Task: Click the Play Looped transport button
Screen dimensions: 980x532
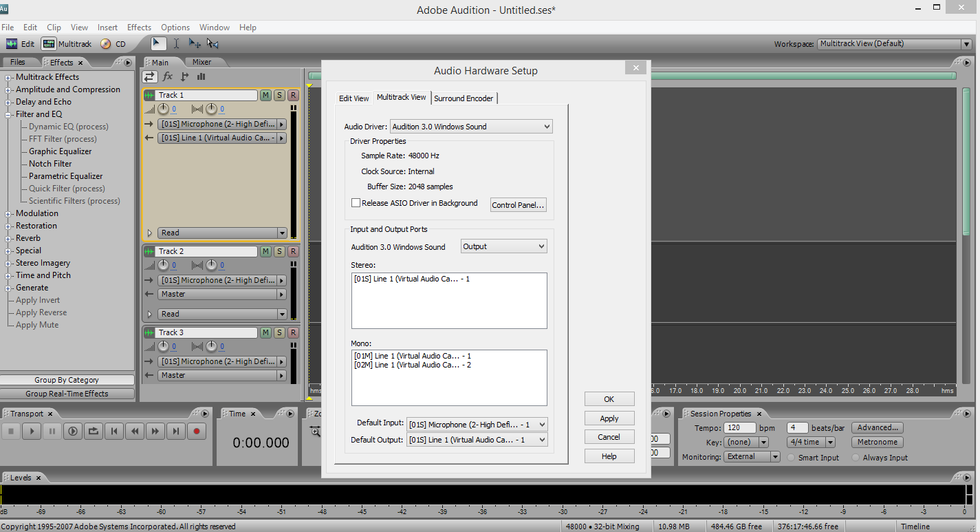Action: (x=94, y=431)
